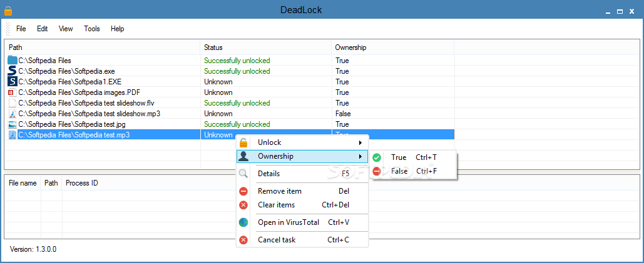Click Unknown status of Softpedia images.PDF
Viewport: 644px width, 263px height.
point(218,92)
